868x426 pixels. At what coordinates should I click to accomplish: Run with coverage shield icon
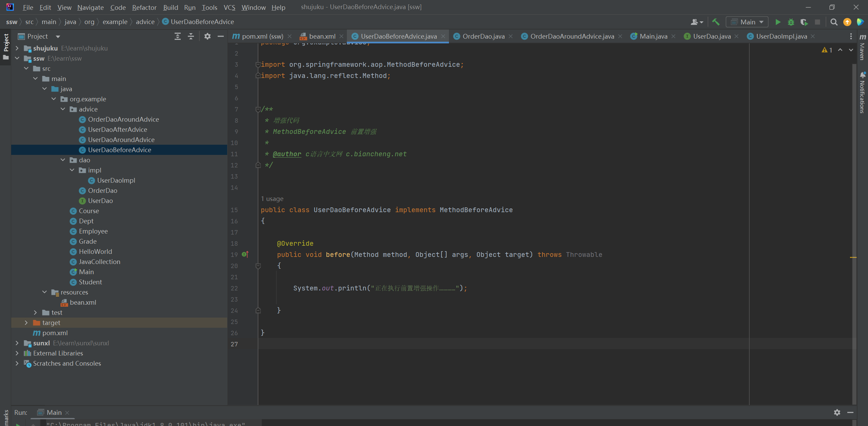[x=804, y=22]
